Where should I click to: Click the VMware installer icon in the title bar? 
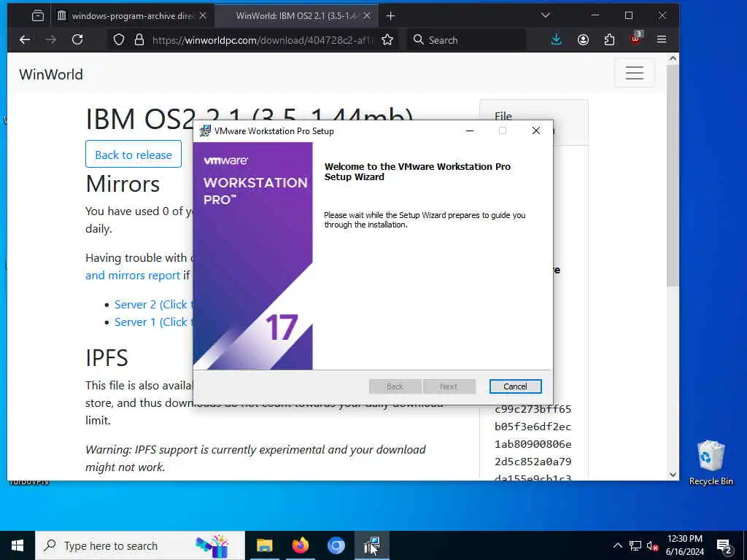205,131
